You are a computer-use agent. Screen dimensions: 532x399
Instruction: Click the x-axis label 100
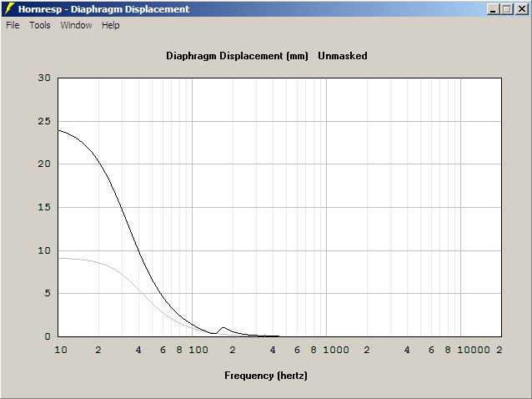(x=198, y=350)
